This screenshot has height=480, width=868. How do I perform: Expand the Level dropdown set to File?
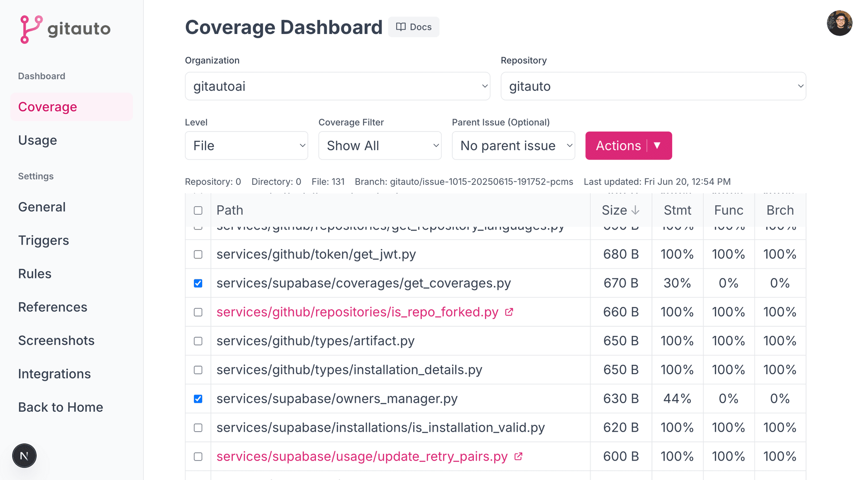pyautogui.click(x=246, y=146)
